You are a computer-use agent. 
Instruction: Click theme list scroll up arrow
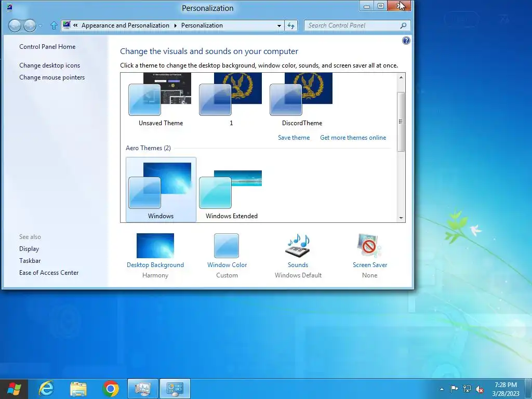click(x=401, y=78)
